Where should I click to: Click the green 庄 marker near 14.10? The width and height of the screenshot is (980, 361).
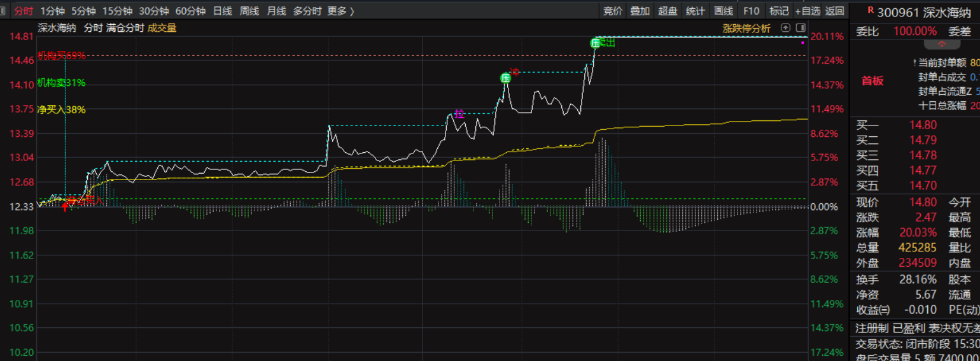point(505,78)
